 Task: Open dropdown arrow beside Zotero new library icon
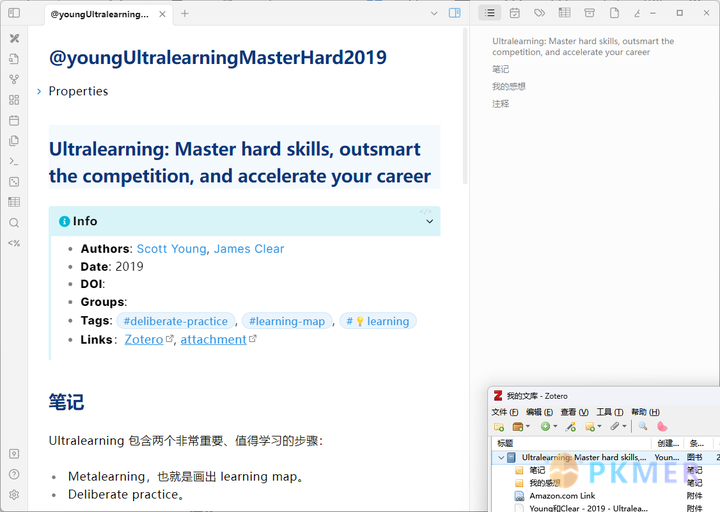click(x=528, y=427)
